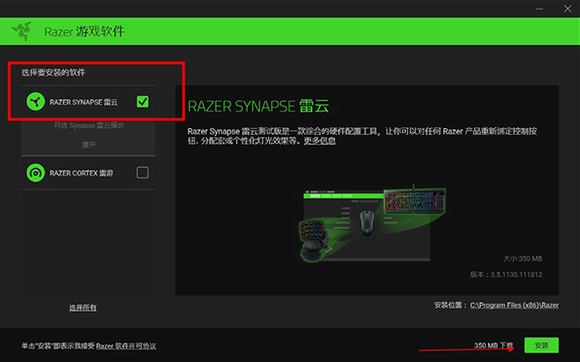Image resolution: width=580 pixels, height=362 pixels.
Task: Click the RAZER SYNAPSE 雷云 green heading
Action: (x=258, y=106)
